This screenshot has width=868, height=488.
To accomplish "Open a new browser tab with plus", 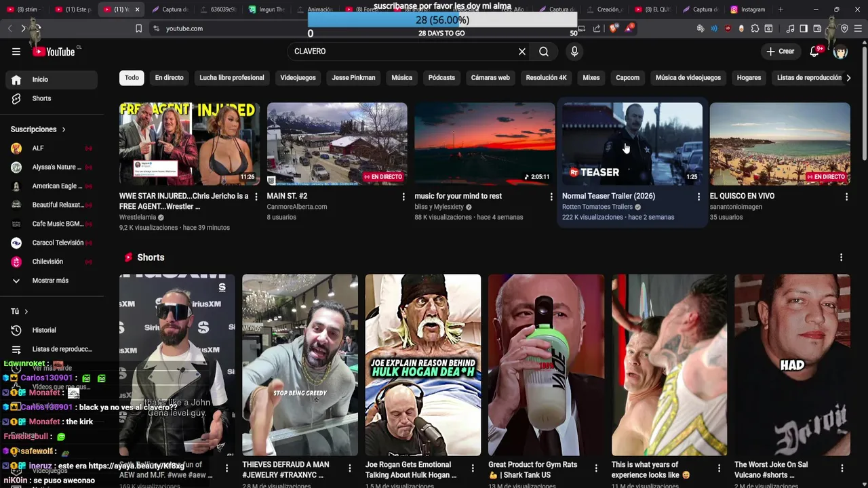I will pyautogui.click(x=781, y=9).
